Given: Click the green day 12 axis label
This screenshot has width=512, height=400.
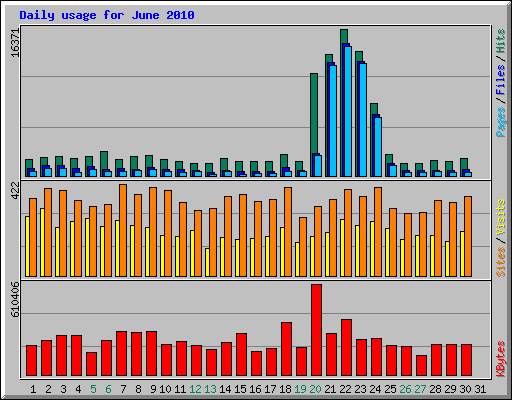Looking at the screenshot, I should 195,389.
